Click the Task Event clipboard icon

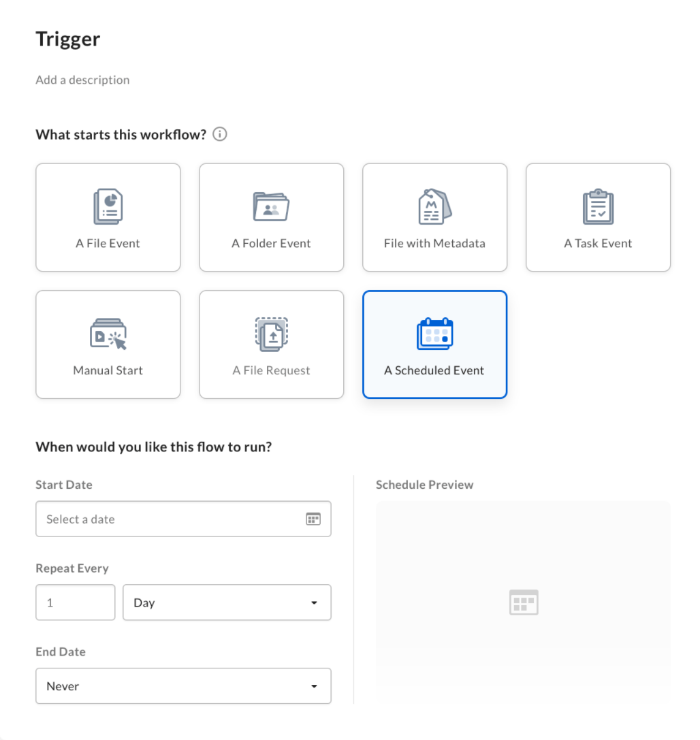(x=598, y=206)
